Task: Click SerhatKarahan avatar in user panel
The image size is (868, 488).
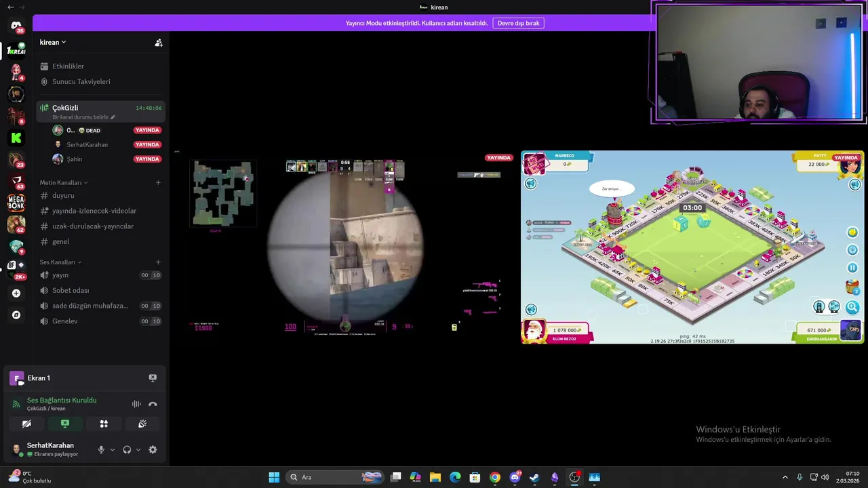Action: (16, 449)
